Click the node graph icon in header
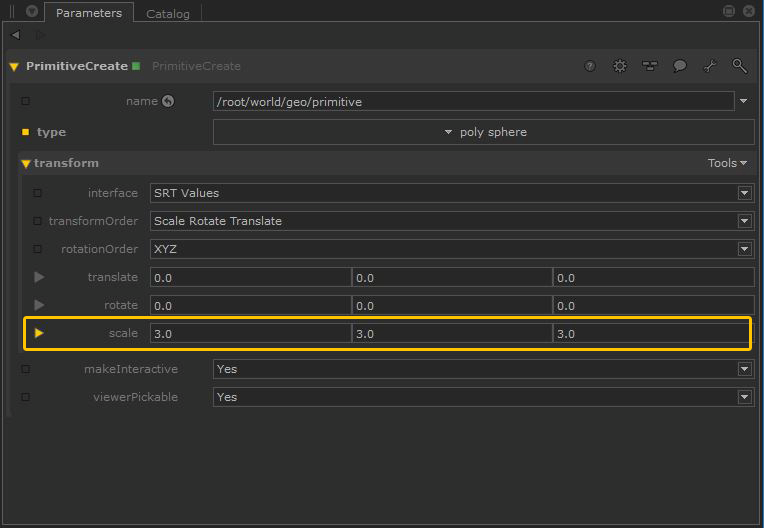This screenshot has height=528, width=764. (x=650, y=66)
